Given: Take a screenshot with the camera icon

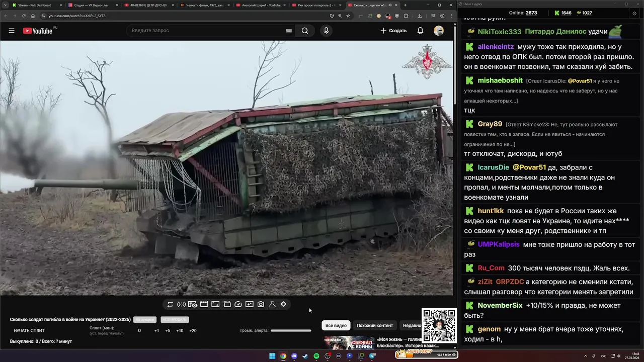Looking at the screenshot, I should (261, 304).
